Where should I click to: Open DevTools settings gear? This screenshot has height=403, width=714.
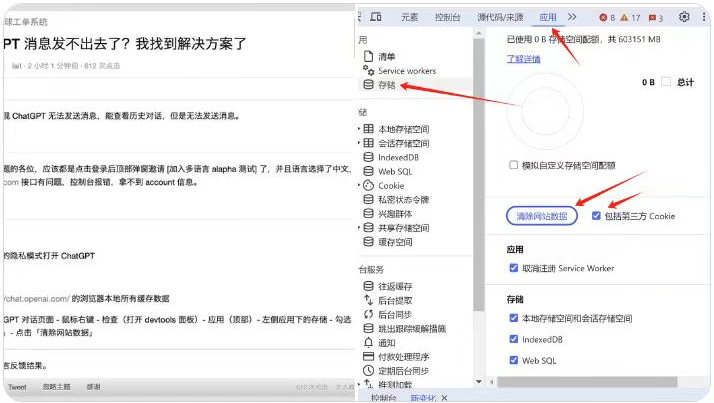coord(683,17)
